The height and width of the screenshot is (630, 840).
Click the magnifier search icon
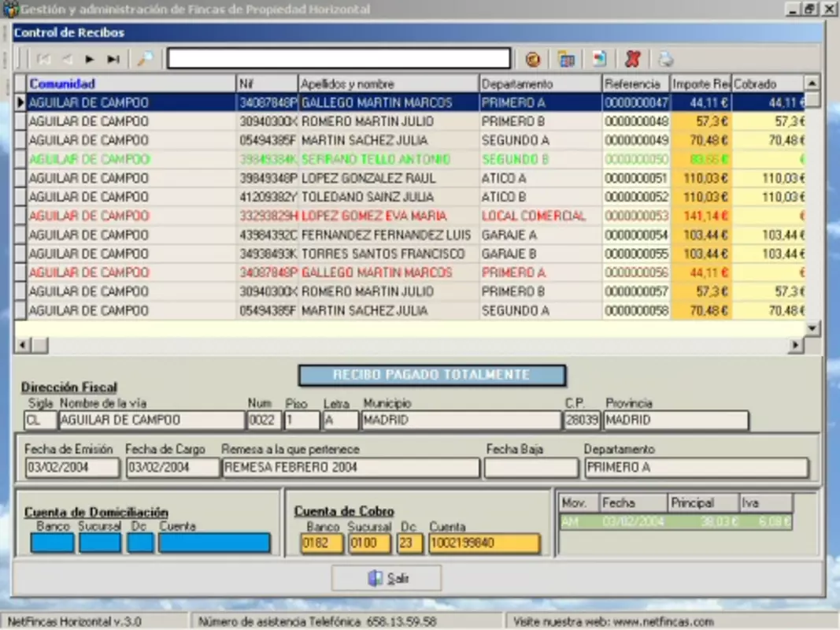[145, 59]
